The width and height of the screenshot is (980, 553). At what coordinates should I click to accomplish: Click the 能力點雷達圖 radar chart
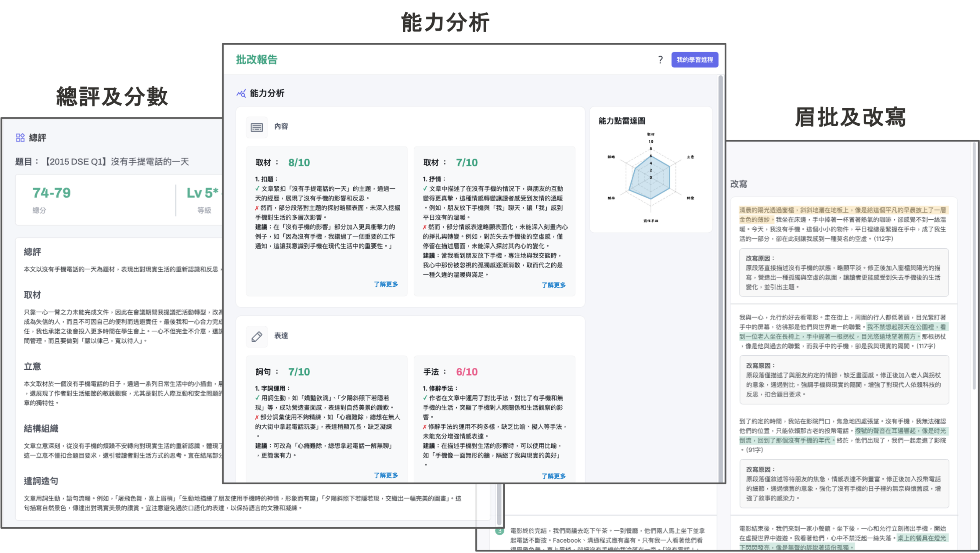[x=650, y=177]
